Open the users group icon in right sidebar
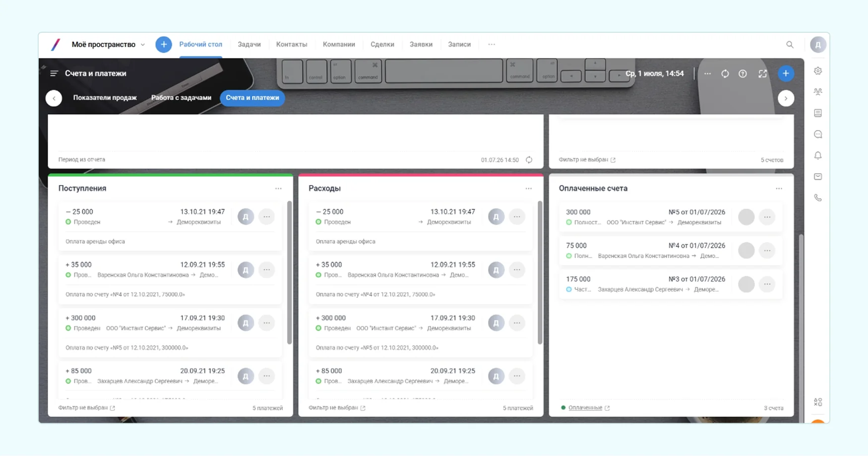868x456 pixels. (818, 92)
